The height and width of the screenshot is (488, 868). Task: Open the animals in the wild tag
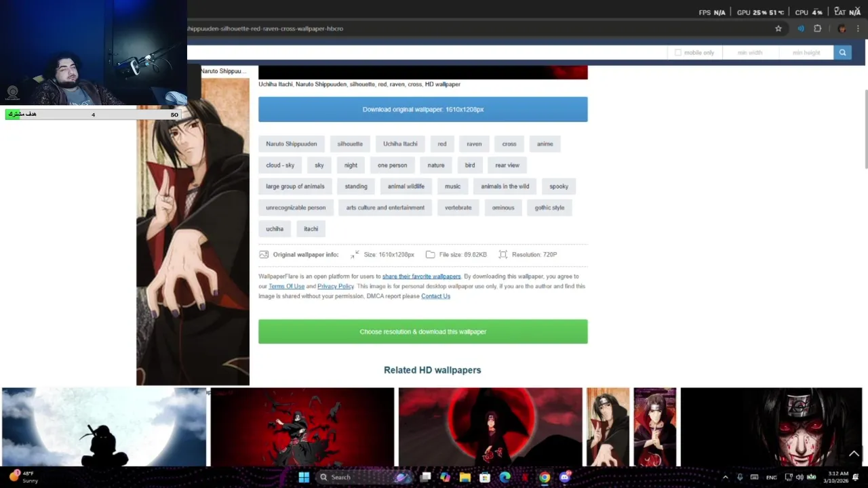505,186
